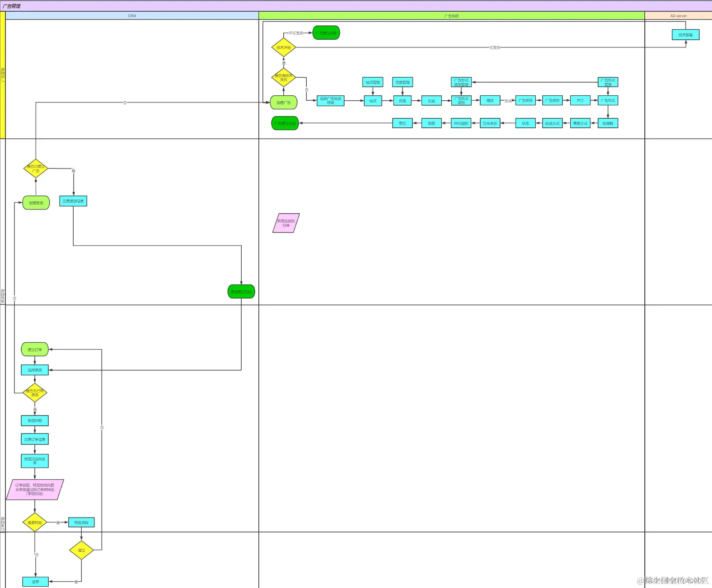The width and height of the screenshot is (712, 588).
Task: Click the 生成 connector label
Action: pyautogui.click(x=508, y=101)
